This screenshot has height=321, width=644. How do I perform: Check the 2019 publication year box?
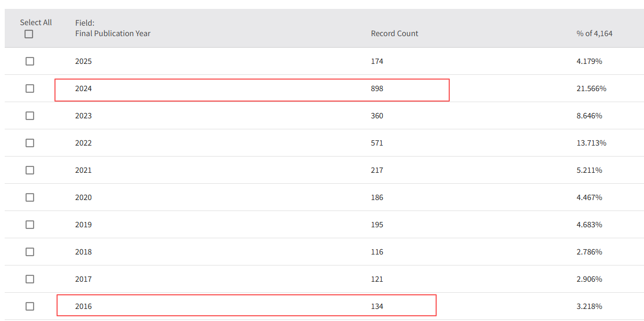tap(30, 225)
